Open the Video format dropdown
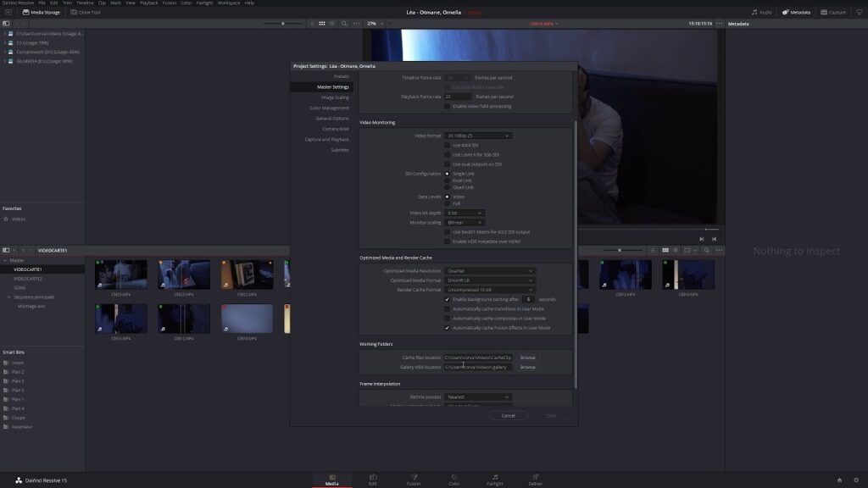Viewport: 868px width, 488px height. [478, 136]
